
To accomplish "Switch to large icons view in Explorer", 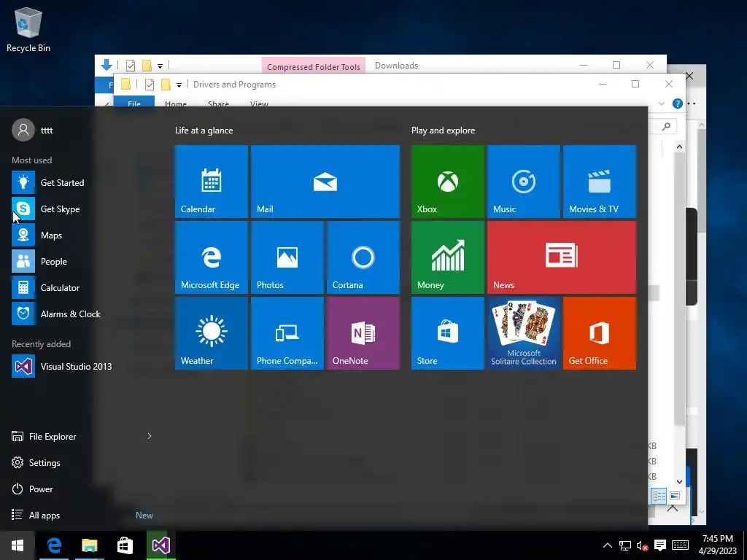I will (675, 496).
